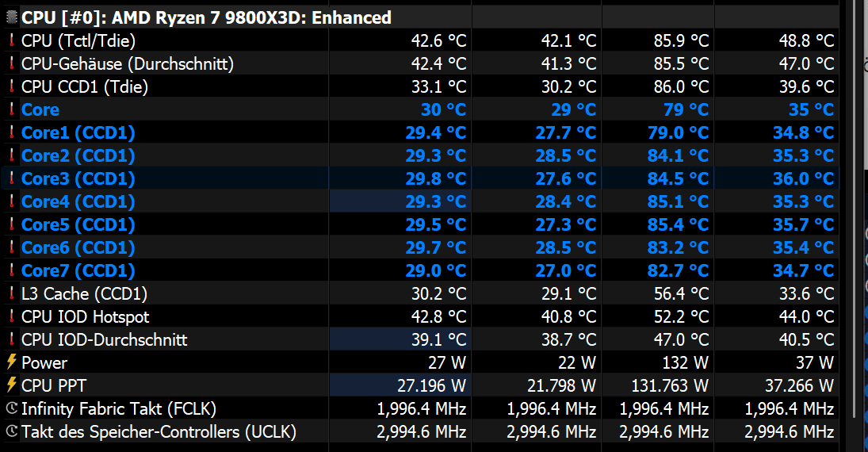Screen dimensions: 868x452
Task: Select the CPU IOD-Durchschnitt label
Action: click(x=104, y=339)
